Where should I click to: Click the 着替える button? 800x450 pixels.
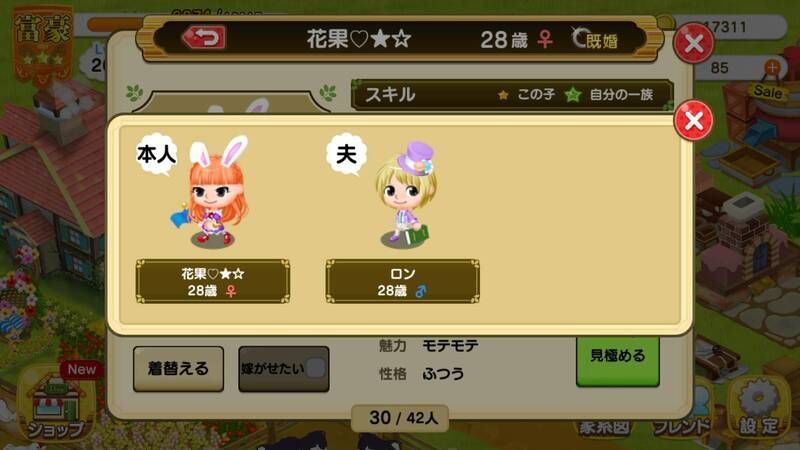tap(179, 369)
